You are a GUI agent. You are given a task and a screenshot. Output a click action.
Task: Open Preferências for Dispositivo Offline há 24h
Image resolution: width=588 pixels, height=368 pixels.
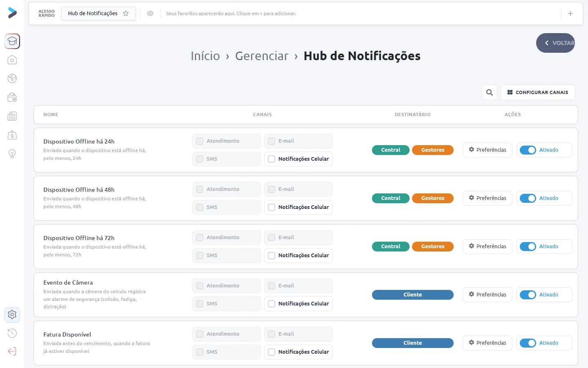point(488,150)
